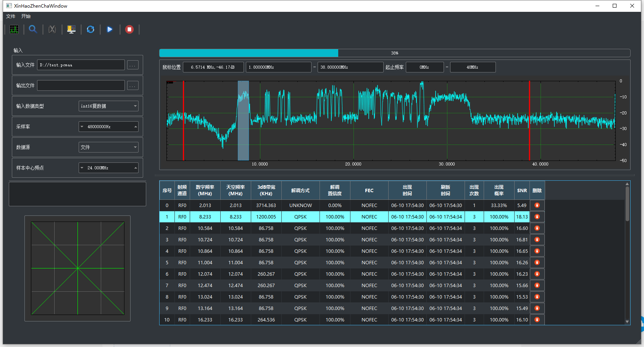This screenshot has width=644, height=347.
Task: Browse for the input file (输入文件) button
Action: tap(132, 65)
